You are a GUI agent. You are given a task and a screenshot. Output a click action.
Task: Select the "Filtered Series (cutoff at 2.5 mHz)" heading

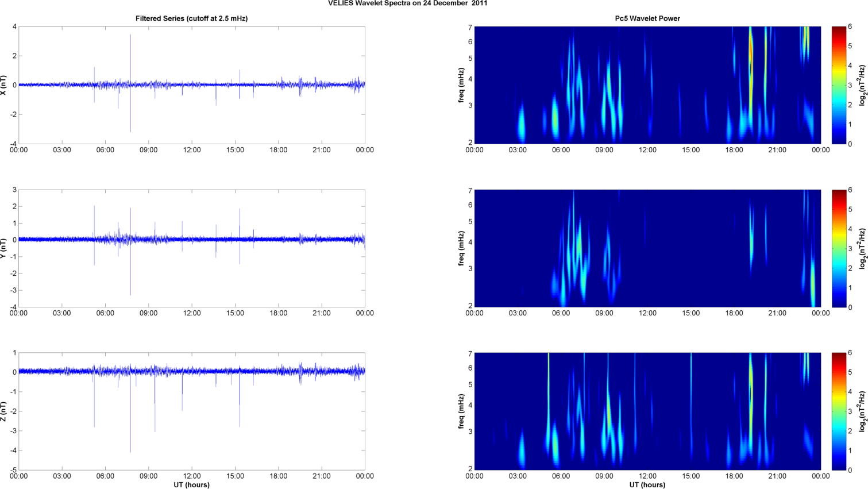(192, 18)
